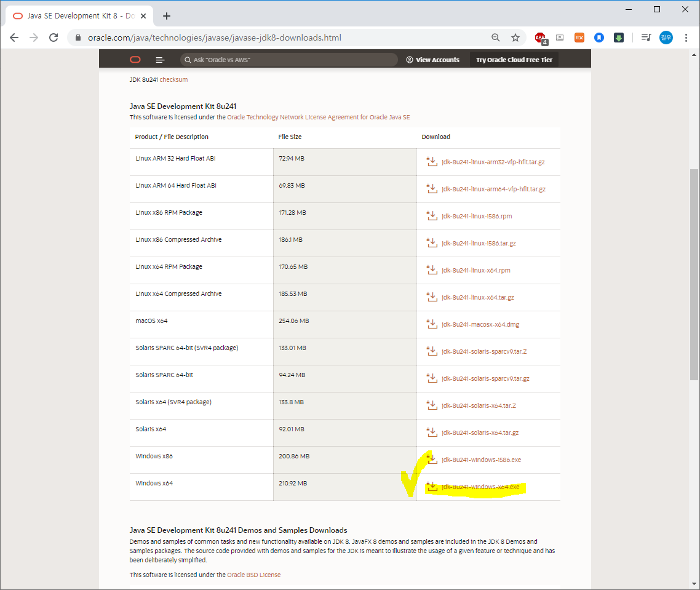Click the address bar URL
This screenshot has height=590, width=700.
coord(214,38)
